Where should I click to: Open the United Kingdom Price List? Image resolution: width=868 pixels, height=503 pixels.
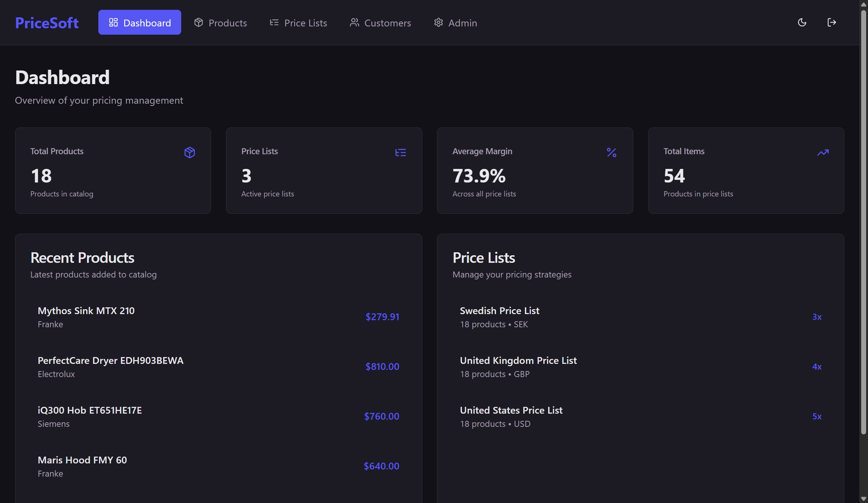click(x=518, y=361)
